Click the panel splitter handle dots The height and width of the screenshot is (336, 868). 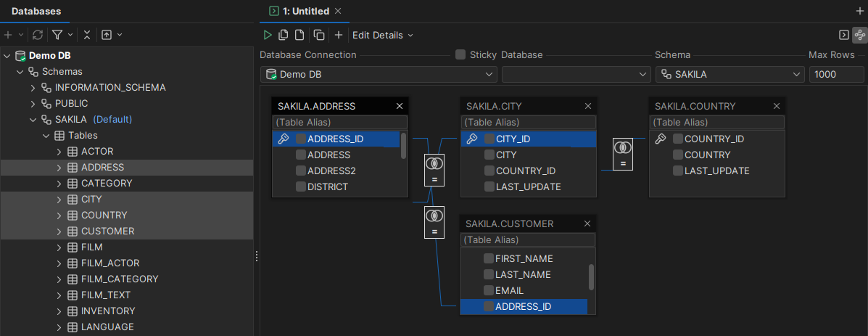coord(256,255)
